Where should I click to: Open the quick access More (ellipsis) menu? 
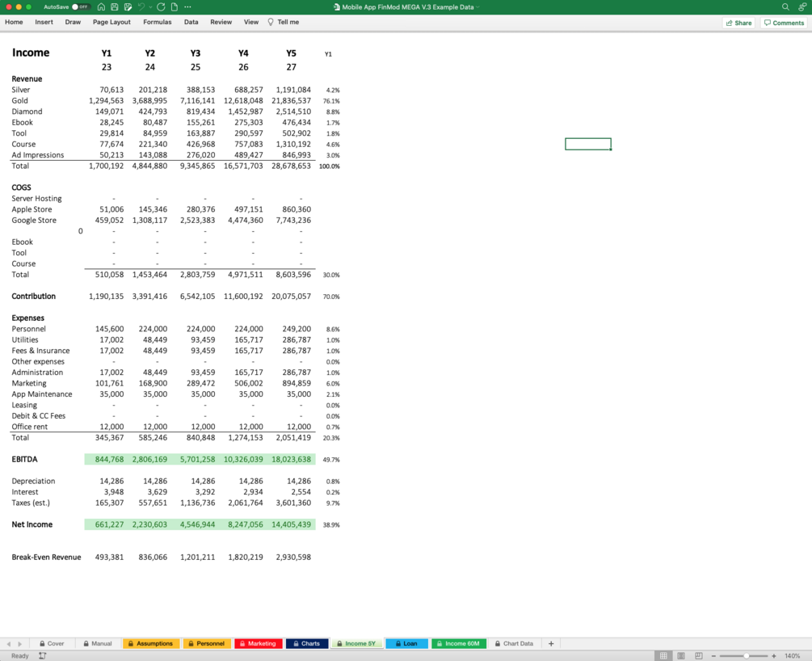pyautogui.click(x=187, y=6)
